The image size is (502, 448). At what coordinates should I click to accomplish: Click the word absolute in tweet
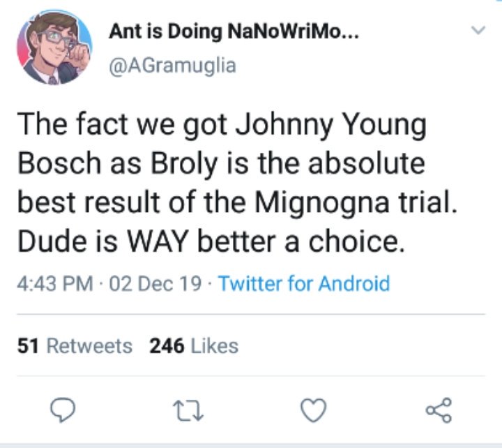coord(367,163)
